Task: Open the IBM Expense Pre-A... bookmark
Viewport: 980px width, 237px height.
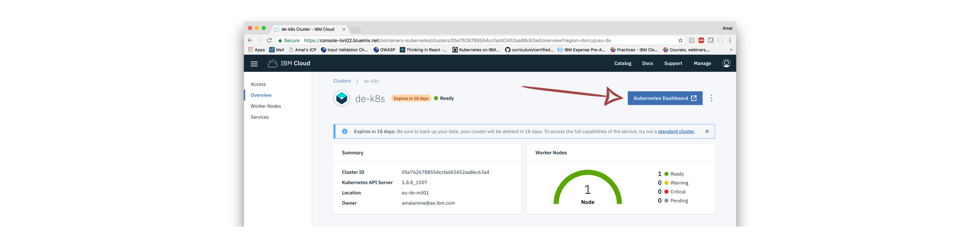Action: pos(581,50)
